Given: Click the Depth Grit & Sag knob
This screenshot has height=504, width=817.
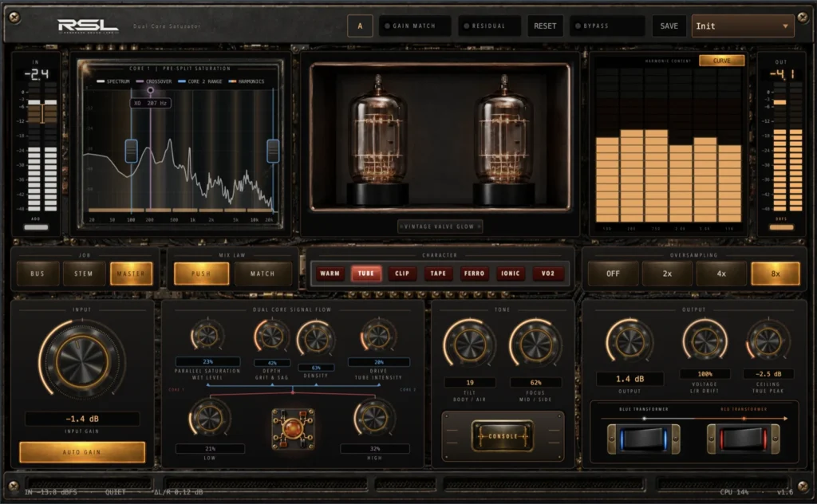Looking at the screenshot, I should point(271,337).
